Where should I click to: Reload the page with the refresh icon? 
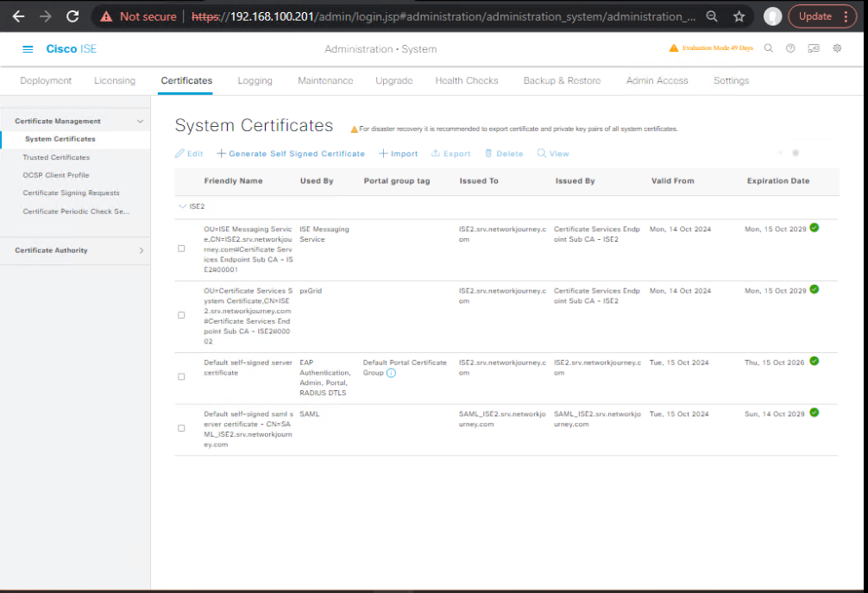pyautogui.click(x=72, y=16)
